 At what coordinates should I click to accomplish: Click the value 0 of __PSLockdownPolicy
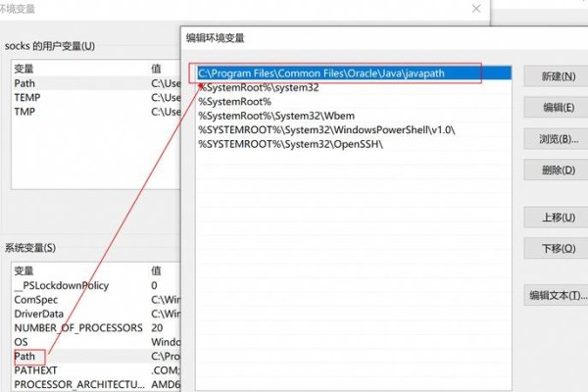coord(154,285)
